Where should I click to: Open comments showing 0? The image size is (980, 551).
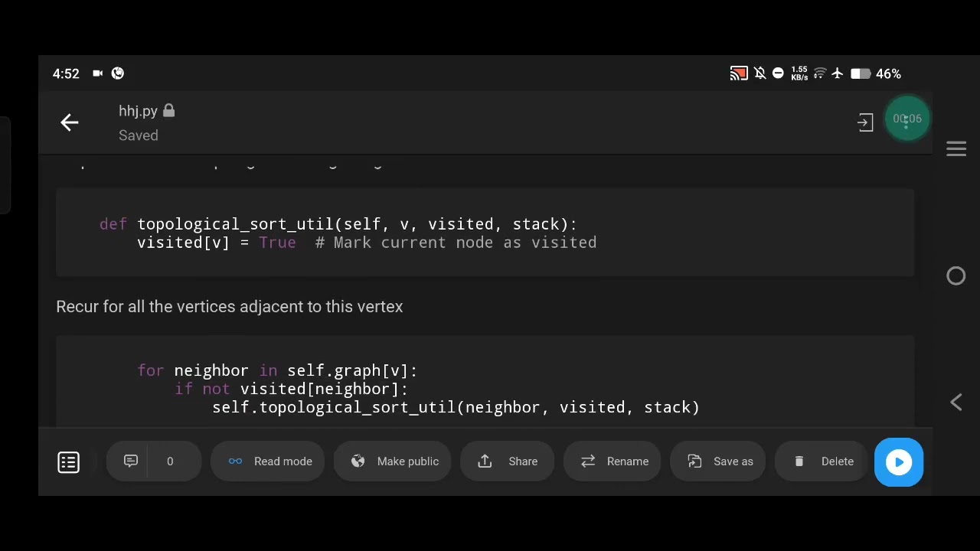point(154,461)
